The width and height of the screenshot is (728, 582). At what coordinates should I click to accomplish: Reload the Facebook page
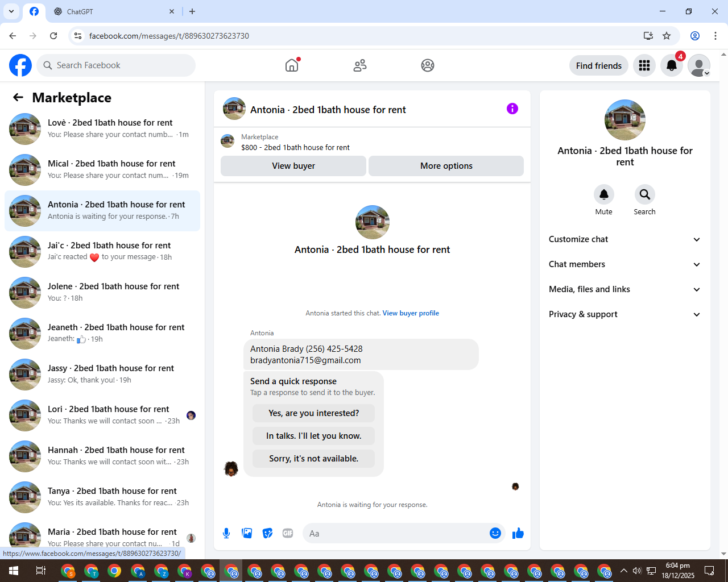[53, 36]
